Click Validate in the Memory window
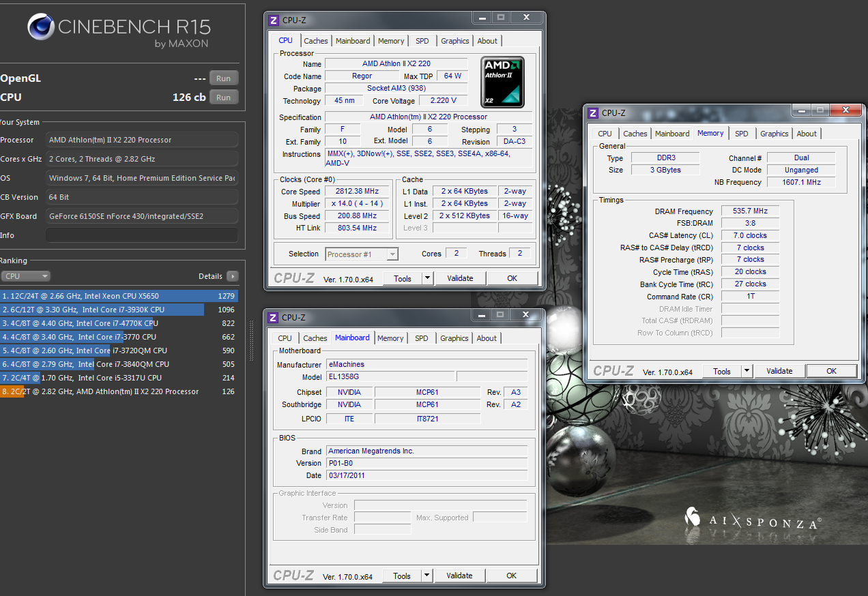 [779, 371]
